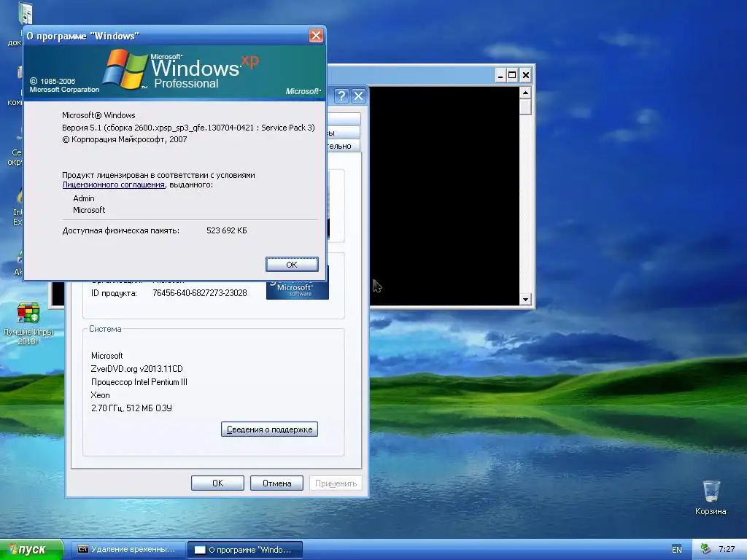Click the console scrollbar up arrow
Screen dimensions: 747x560
coord(525,93)
